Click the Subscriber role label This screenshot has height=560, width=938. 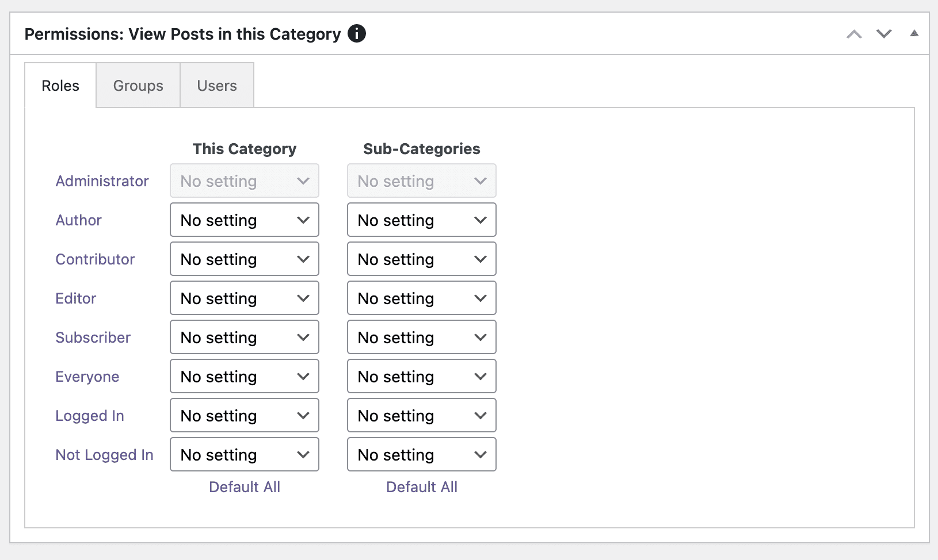coord(93,337)
